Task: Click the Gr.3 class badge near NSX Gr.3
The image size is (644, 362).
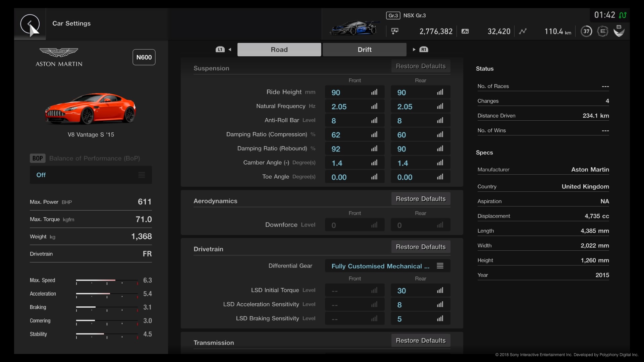Action: (x=393, y=15)
